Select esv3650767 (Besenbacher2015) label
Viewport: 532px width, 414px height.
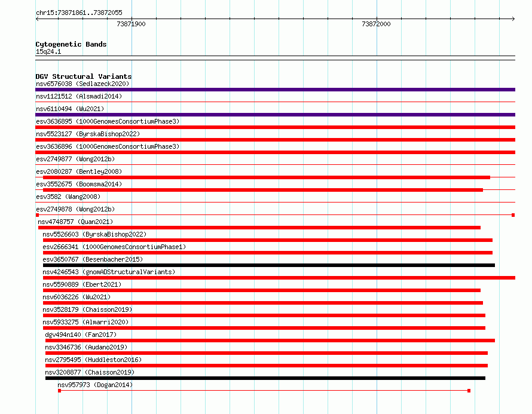click(93, 259)
